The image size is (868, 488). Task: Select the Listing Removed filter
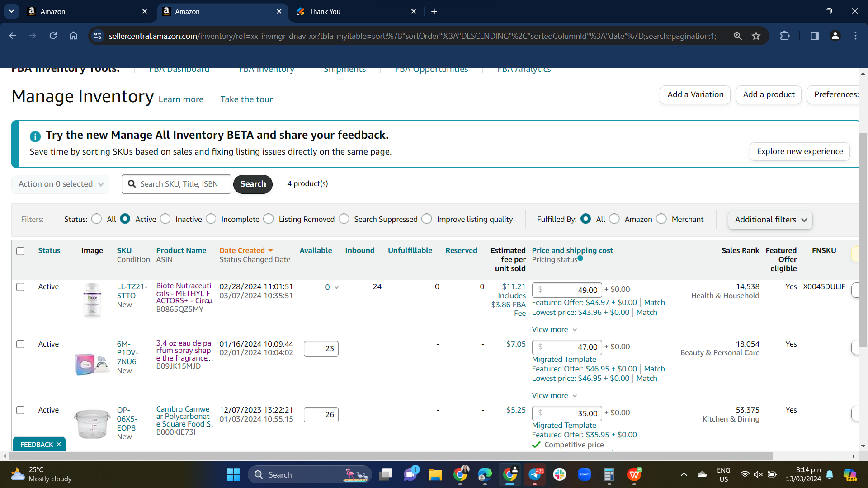coord(269,219)
